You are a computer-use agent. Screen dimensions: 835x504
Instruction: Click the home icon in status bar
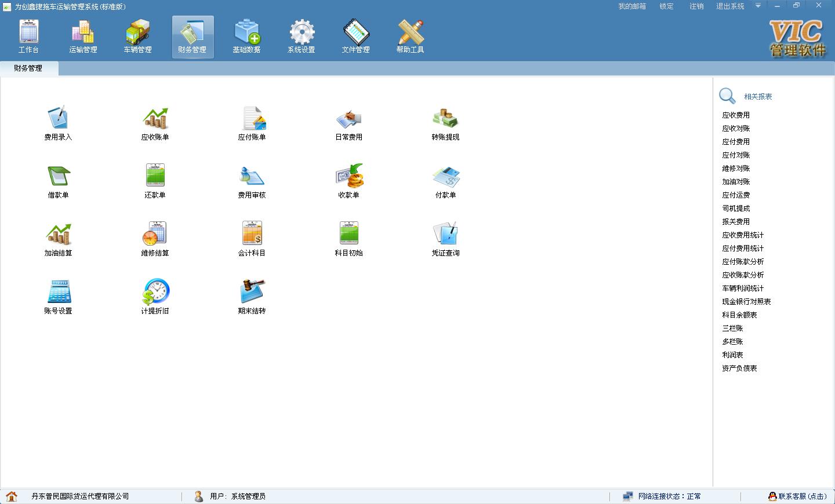(x=12, y=496)
